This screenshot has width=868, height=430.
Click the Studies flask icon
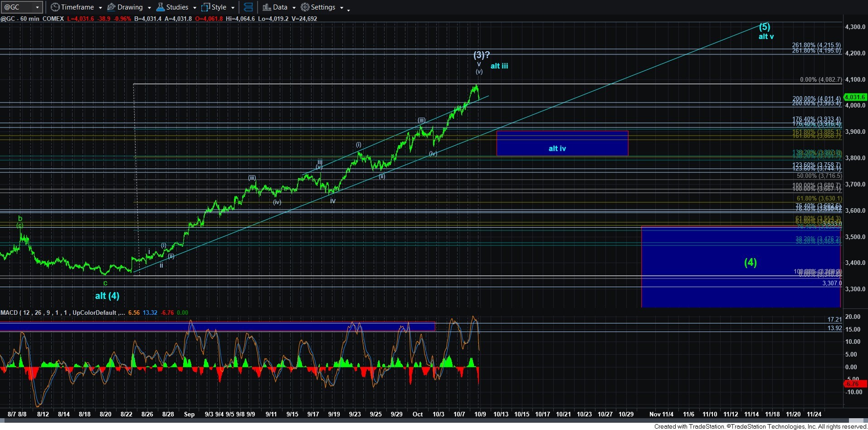pyautogui.click(x=160, y=7)
